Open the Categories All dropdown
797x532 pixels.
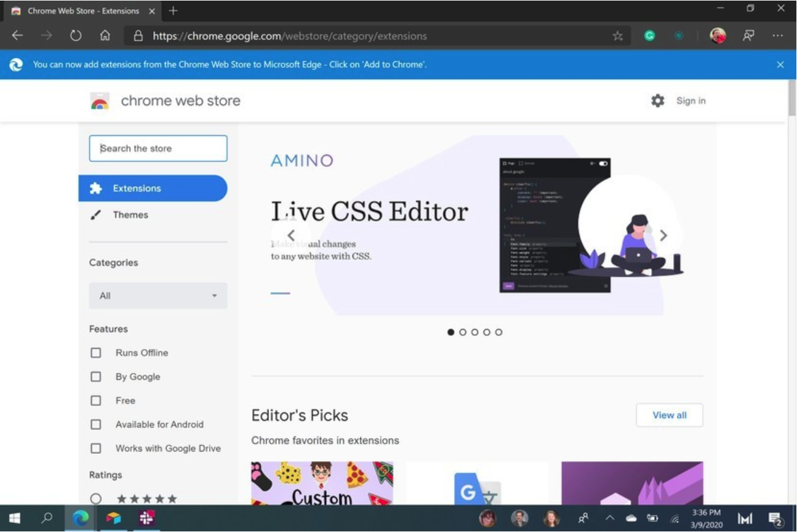[x=157, y=295]
